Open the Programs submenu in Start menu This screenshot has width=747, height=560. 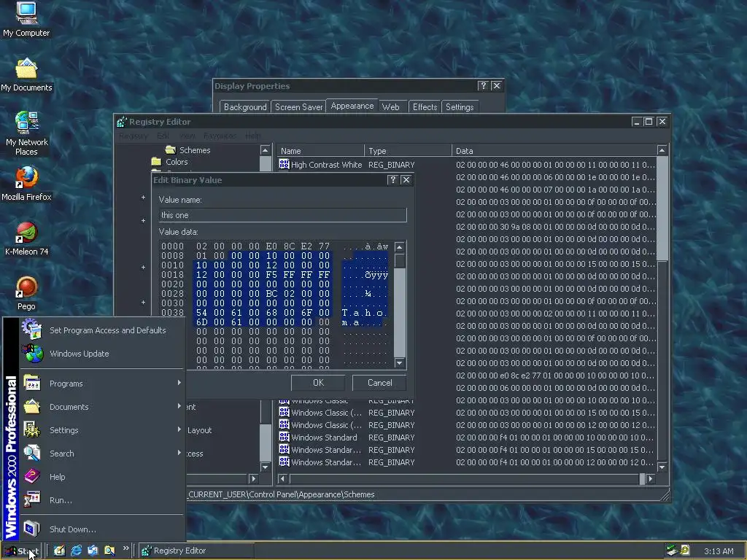102,384
